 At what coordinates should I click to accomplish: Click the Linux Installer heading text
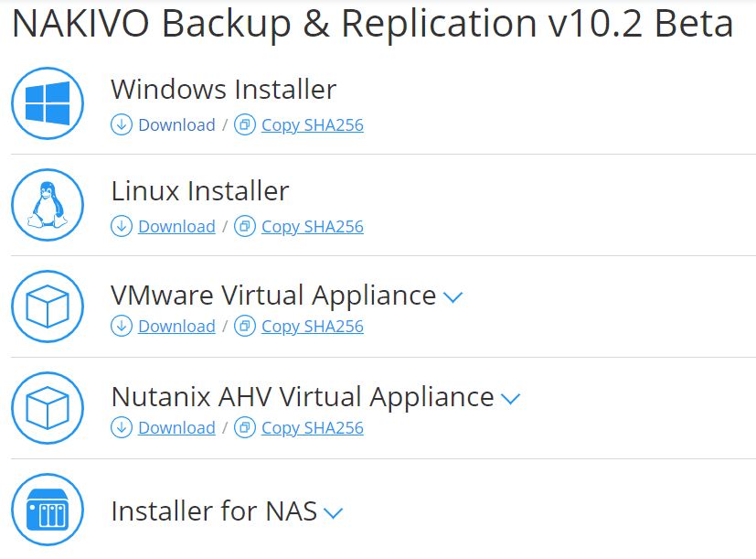click(199, 191)
